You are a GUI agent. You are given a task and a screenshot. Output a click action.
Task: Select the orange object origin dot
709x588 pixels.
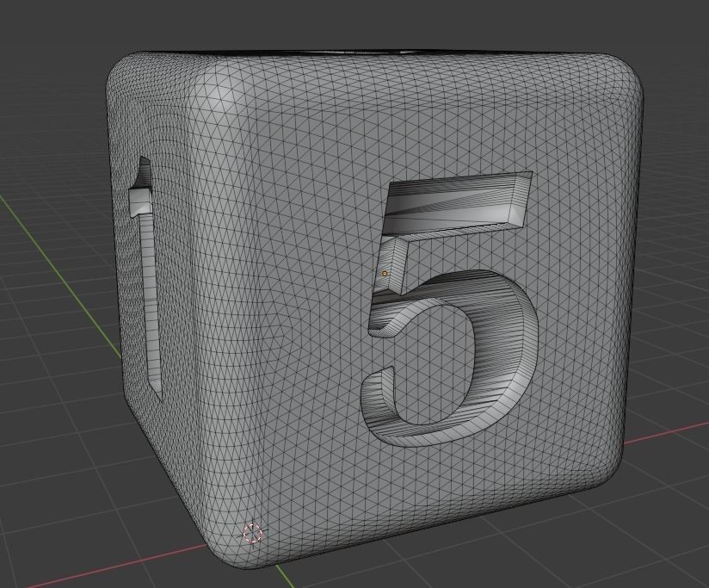click(x=385, y=273)
